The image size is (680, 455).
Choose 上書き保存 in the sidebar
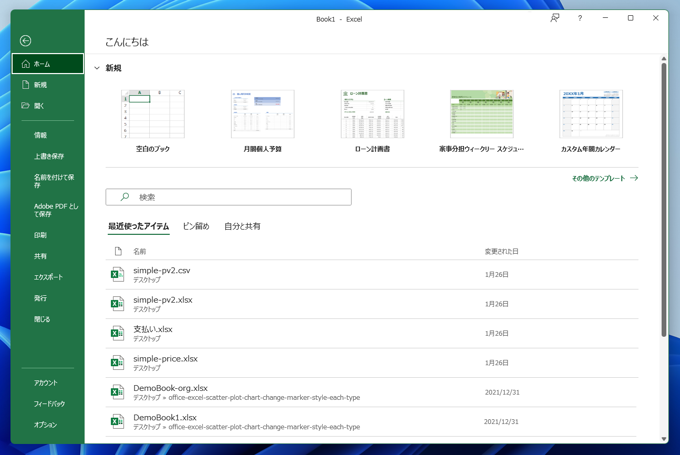(48, 156)
